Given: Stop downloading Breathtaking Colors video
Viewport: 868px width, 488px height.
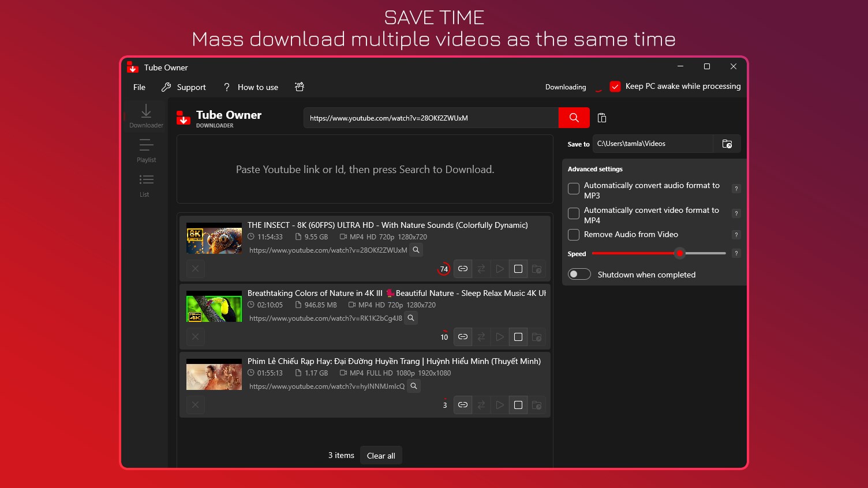Looking at the screenshot, I should pos(518,337).
